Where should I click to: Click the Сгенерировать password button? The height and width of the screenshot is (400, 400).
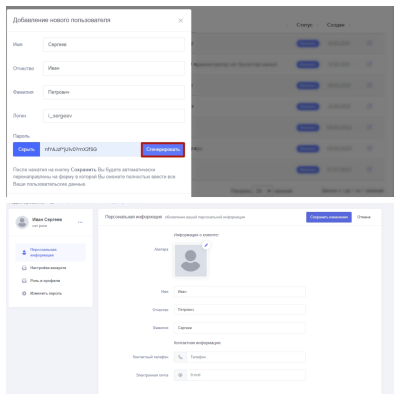tap(163, 150)
